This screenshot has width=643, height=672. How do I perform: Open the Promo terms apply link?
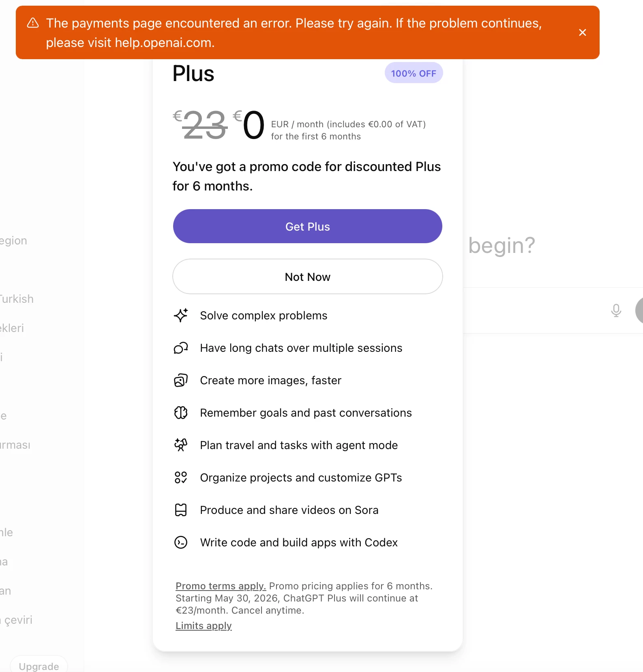point(221,586)
